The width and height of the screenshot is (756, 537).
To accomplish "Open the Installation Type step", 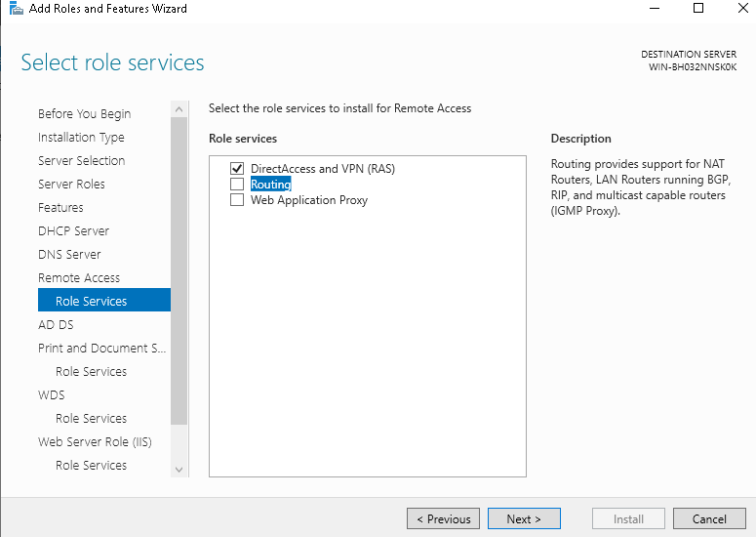I will pos(81,138).
